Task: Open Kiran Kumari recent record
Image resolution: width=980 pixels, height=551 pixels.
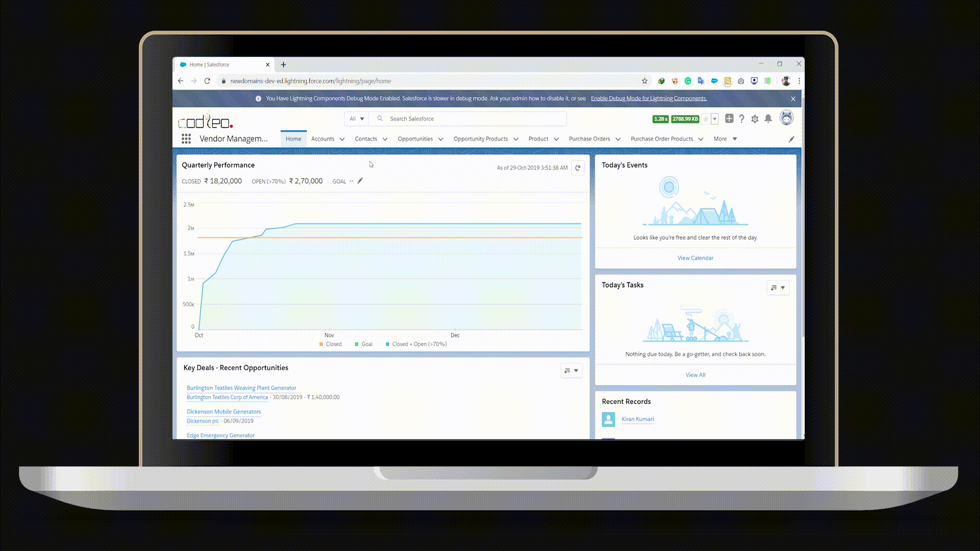Action: (638, 419)
